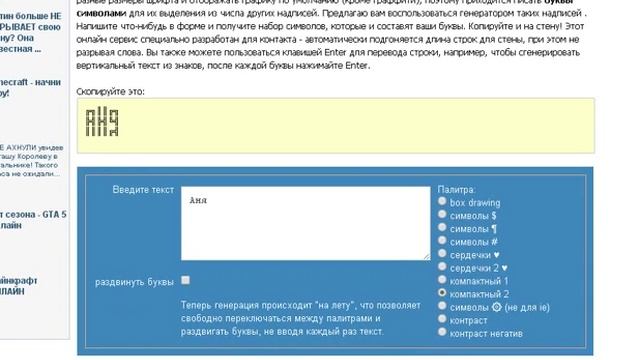Click the generated 'Аня' symbol art
640x360 pixels.
tap(102, 121)
